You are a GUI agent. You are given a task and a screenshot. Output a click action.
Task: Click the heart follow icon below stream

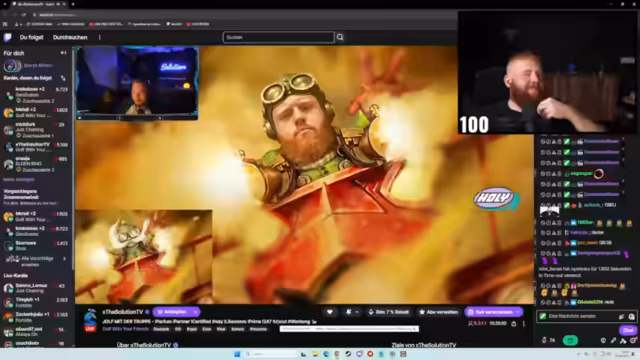[x=329, y=312]
